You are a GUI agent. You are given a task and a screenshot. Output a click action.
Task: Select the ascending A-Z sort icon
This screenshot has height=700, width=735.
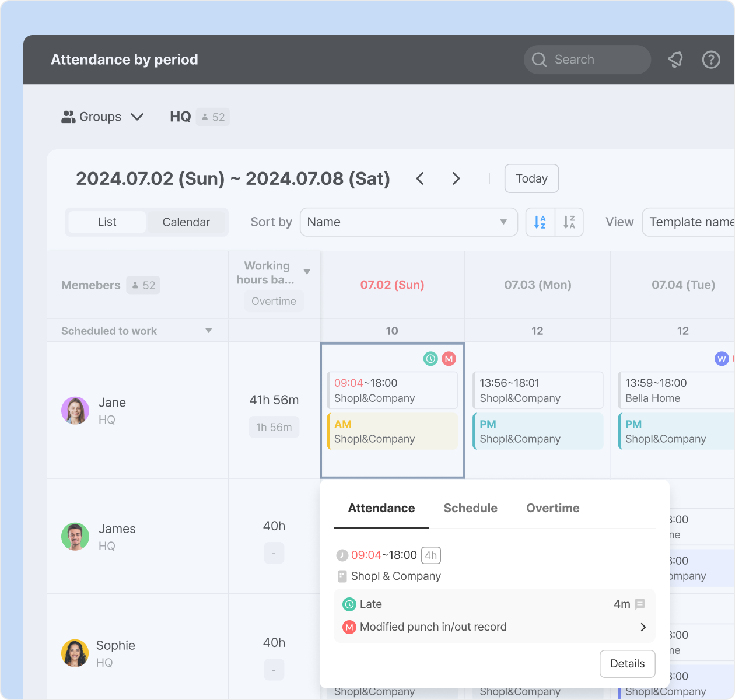(x=540, y=222)
